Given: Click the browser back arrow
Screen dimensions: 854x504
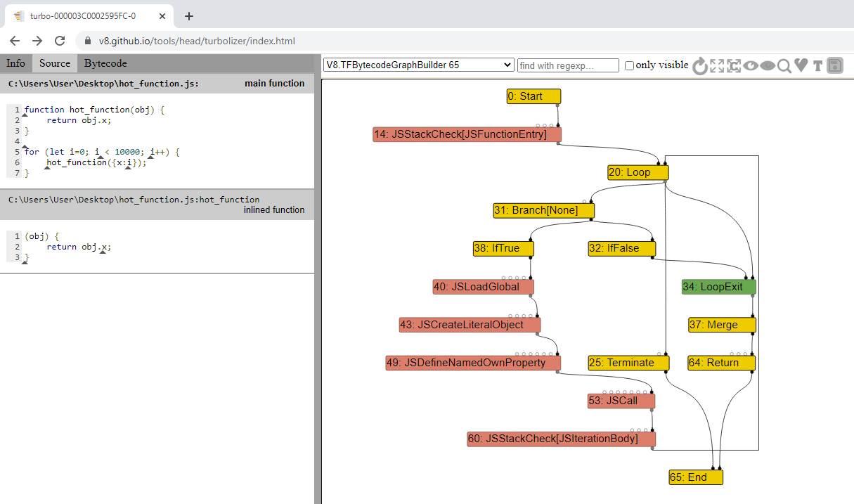Looking at the screenshot, I should tap(15, 41).
